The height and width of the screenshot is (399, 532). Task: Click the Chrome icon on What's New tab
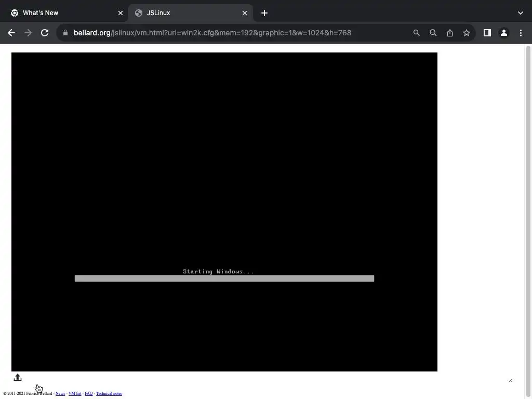15,13
